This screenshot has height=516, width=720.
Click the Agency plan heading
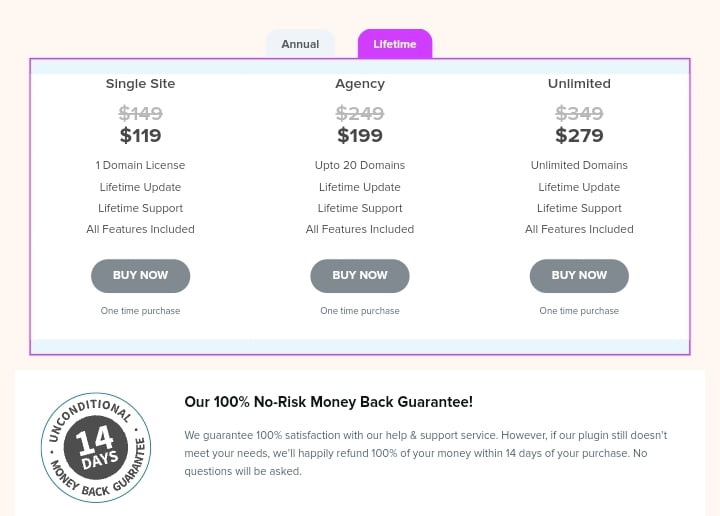tap(360, 84)
